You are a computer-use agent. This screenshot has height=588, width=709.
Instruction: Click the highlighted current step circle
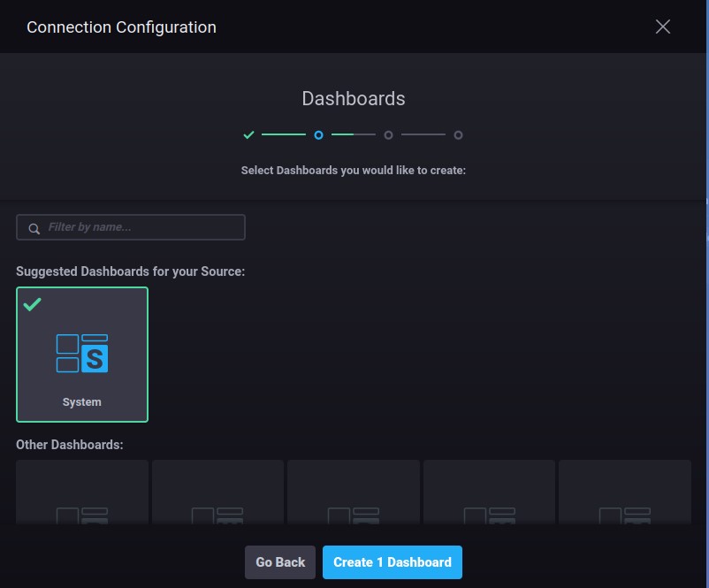coord(318,135)
